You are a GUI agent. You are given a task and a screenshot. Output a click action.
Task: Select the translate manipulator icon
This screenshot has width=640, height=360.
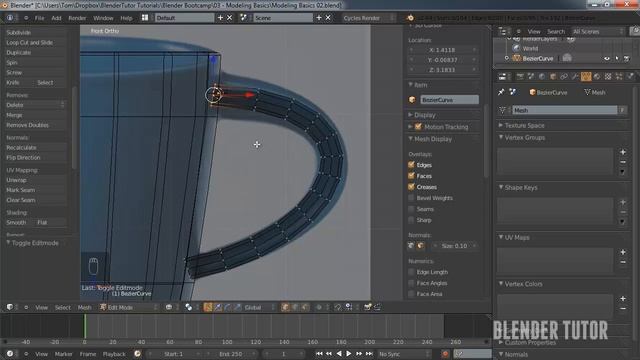(x=218, y=307)
